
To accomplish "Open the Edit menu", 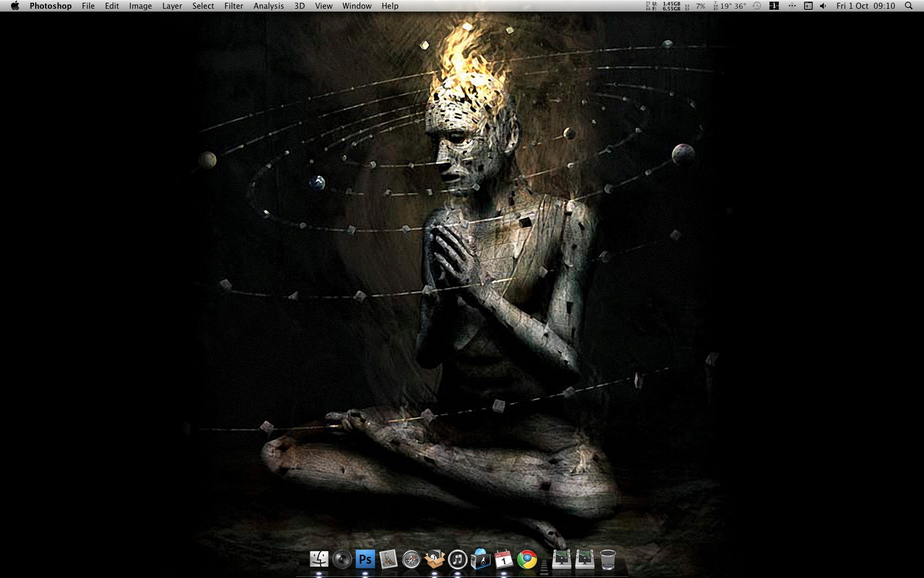I will click(x=112, y=6).
